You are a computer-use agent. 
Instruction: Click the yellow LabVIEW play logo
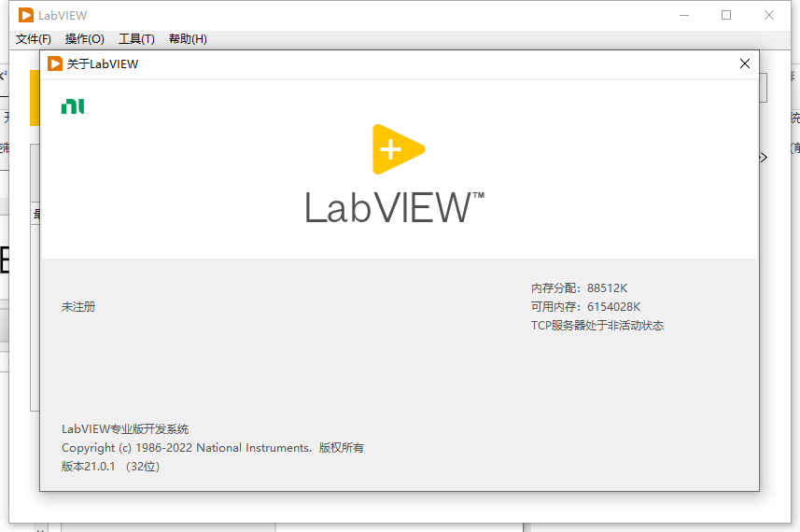coord(399,149)
